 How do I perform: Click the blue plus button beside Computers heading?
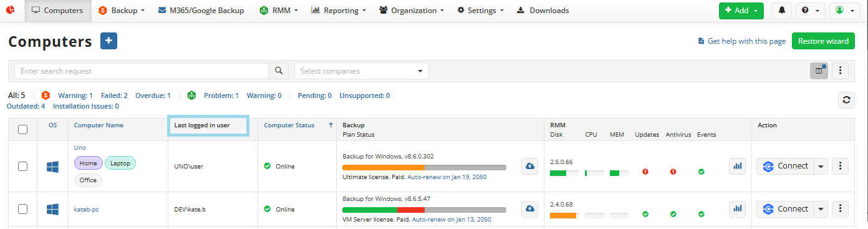pos(109,41)
